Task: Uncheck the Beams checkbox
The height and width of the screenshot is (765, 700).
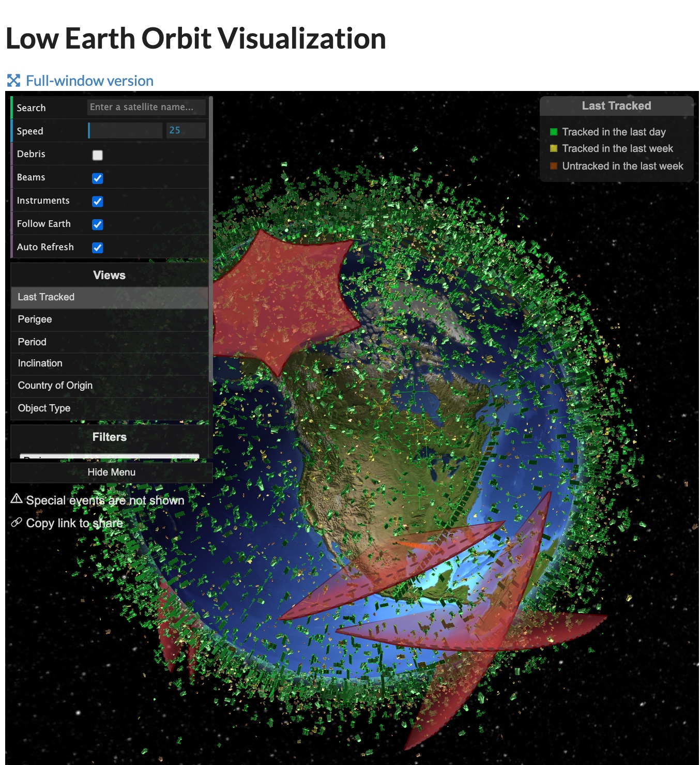Action: click(x=97, y=178)
